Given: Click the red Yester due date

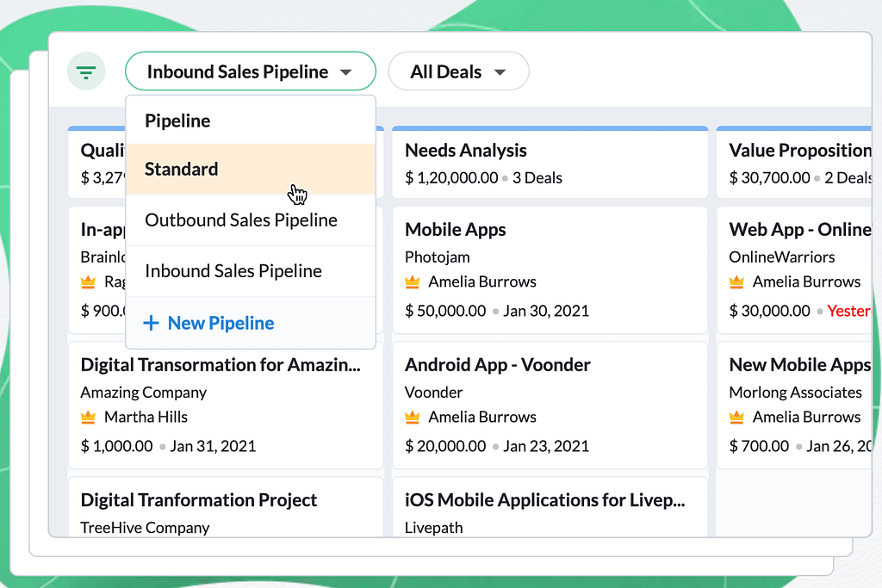Looking at the screenshot, I should point(848,311).
